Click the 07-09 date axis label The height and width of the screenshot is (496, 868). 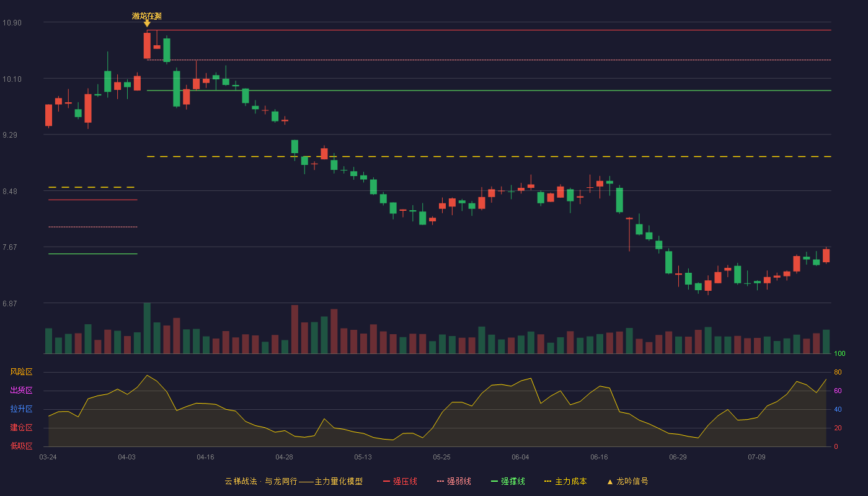tap(756, 457)
